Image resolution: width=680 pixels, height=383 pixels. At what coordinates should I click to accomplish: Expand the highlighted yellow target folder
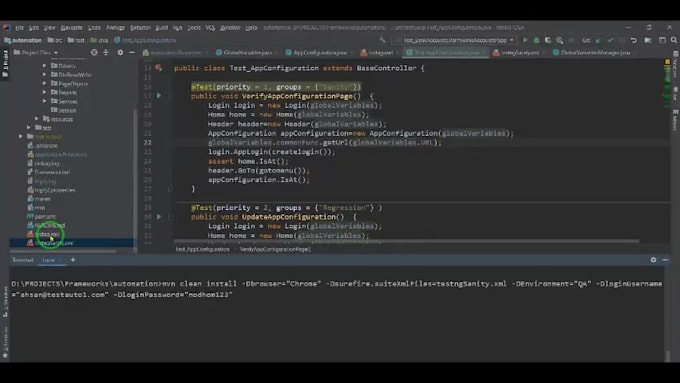tap(20, 137)
